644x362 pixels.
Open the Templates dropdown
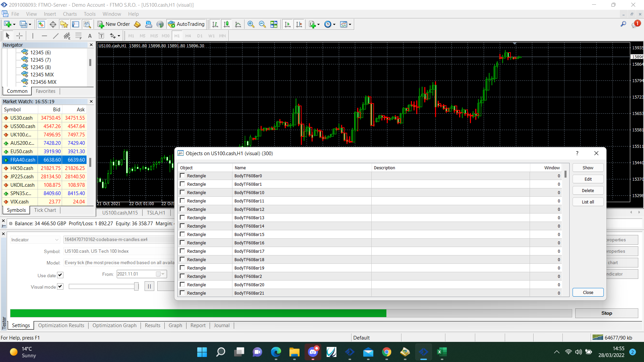[346, 24]
